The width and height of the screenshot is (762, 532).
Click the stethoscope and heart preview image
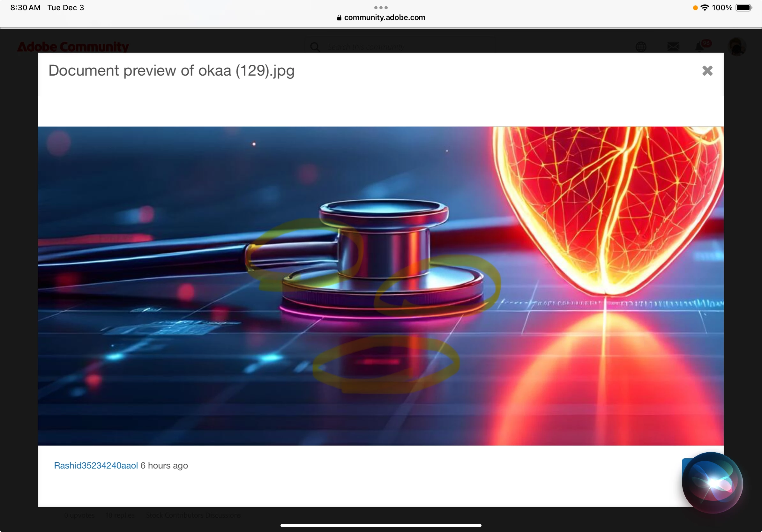[381, 285]
